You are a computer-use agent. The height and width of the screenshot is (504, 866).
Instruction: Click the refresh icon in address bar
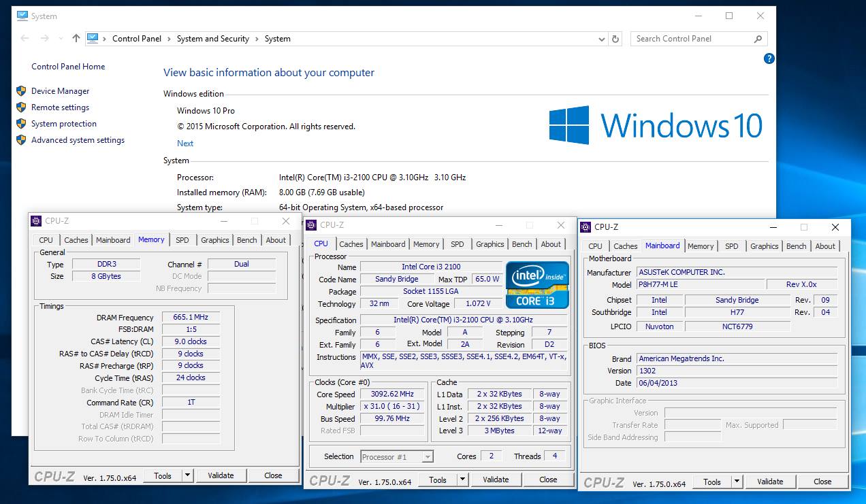click(615, 39)
